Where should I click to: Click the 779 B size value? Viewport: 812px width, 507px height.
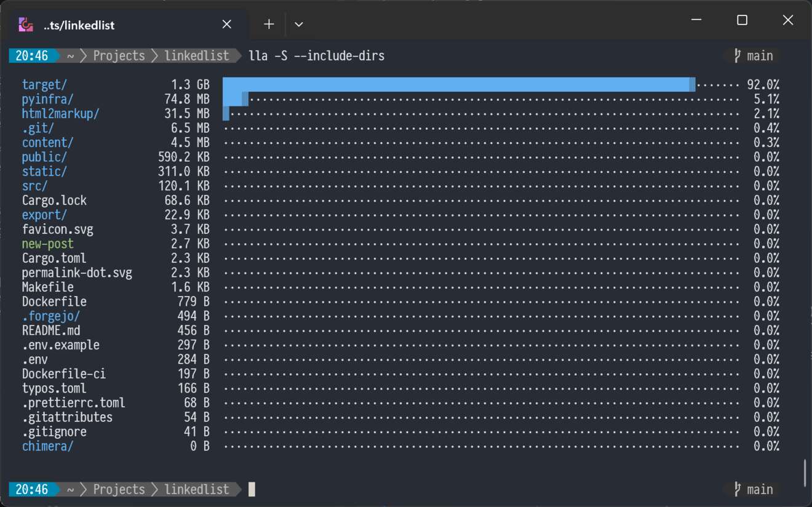click(193, 301)
